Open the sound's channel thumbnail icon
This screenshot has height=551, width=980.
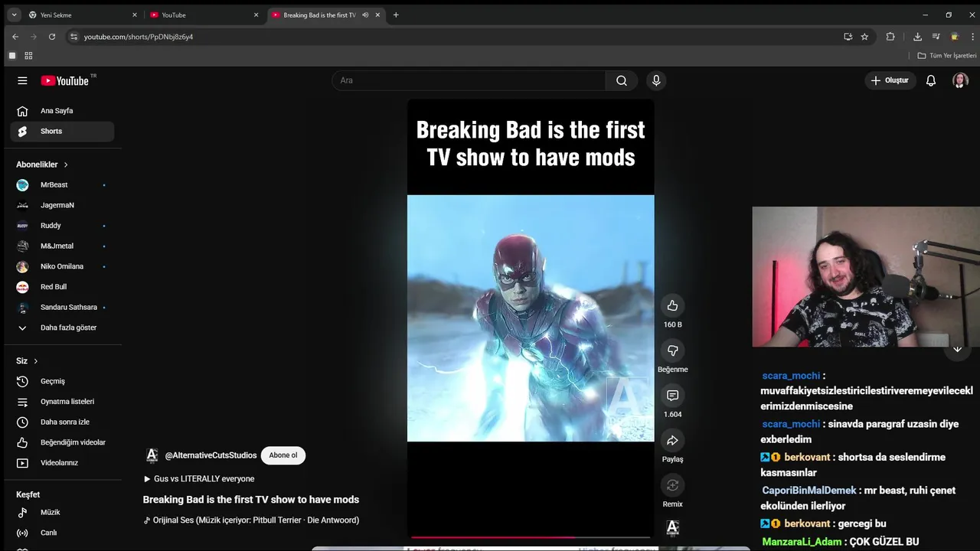(672, 527)
